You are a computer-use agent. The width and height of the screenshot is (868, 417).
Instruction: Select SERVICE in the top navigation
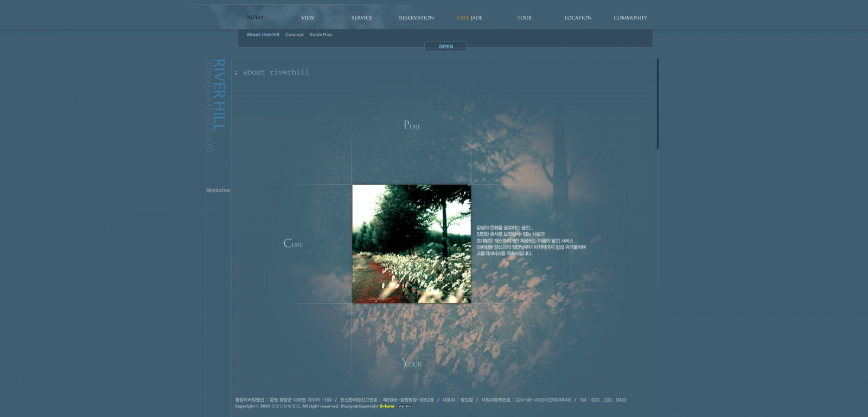coord(362,18)
